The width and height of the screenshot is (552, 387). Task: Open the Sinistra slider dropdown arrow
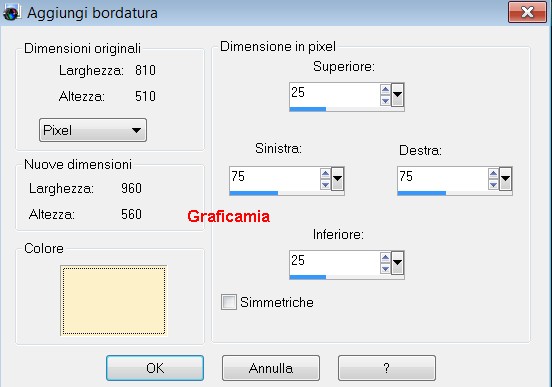pyautogui.click(x=338, y=179)
